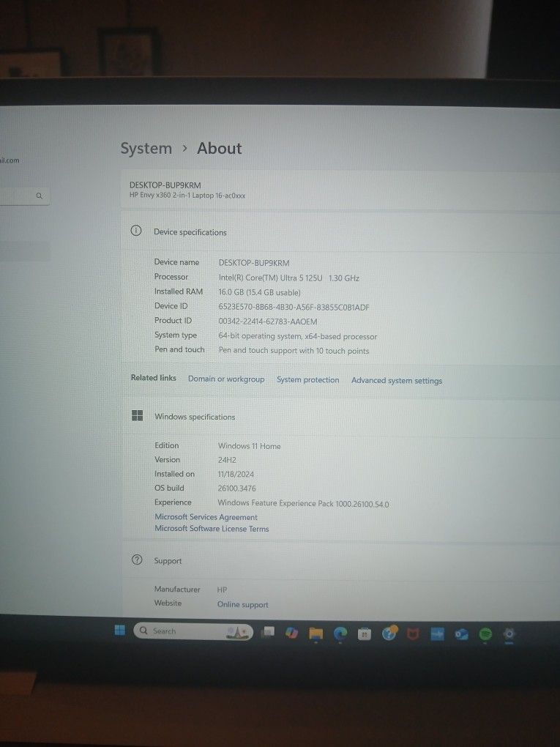This screenshot has width=560, height=747.
Task: Open Domain or workgroup link
Action: point(226,379)
